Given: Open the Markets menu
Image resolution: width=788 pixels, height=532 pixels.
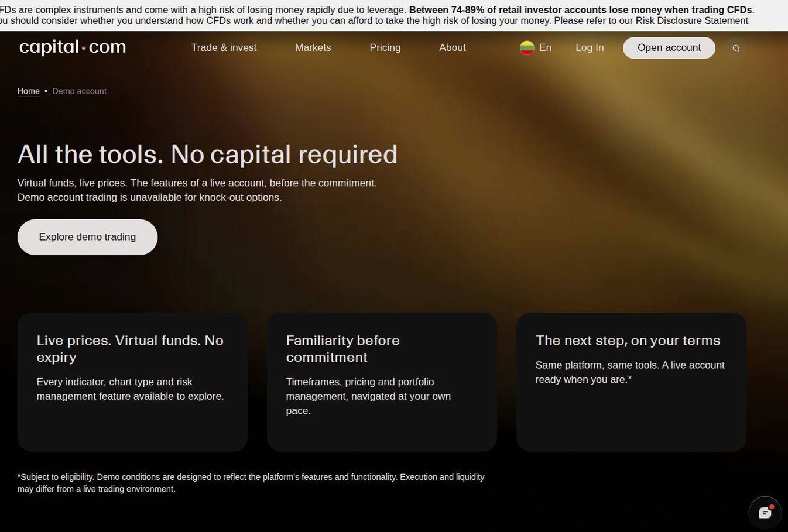Looking at the screenshot, I should pos(313,48).
